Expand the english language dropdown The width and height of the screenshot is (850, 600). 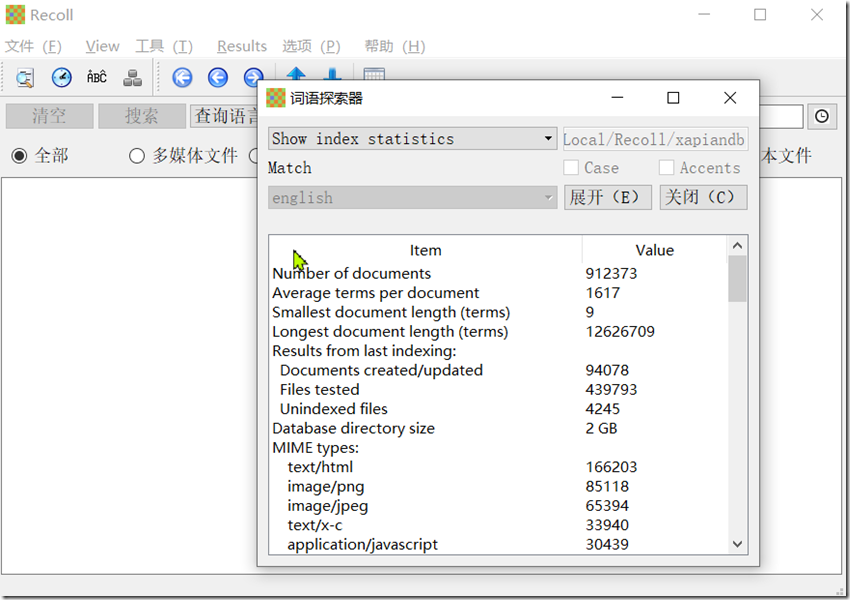pyautogui.click(x=412, y=198)
